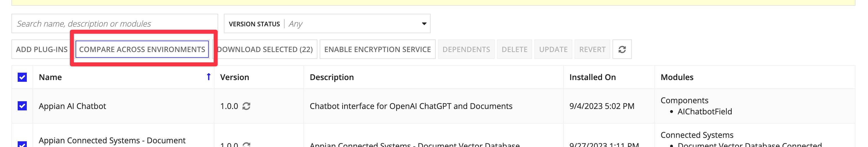
Task: Sort table by Version column header
Action: (234, 77)
